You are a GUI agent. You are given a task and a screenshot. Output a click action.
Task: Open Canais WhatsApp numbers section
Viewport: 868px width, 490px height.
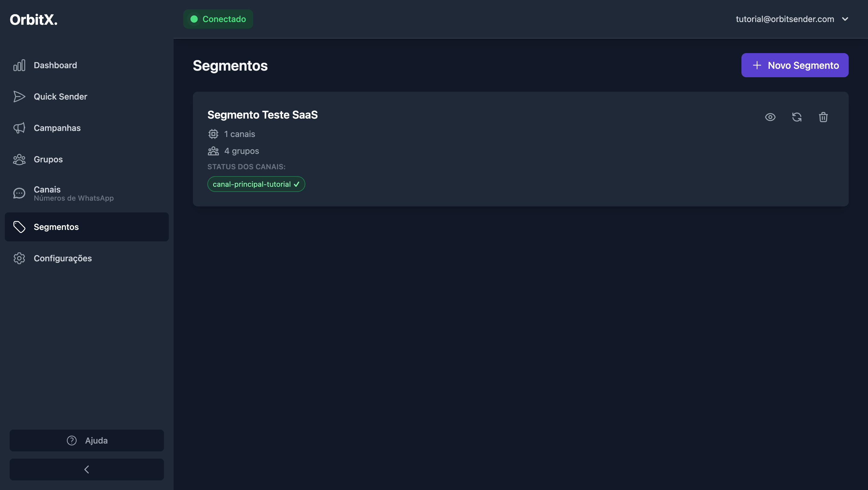tap(74, 193)
